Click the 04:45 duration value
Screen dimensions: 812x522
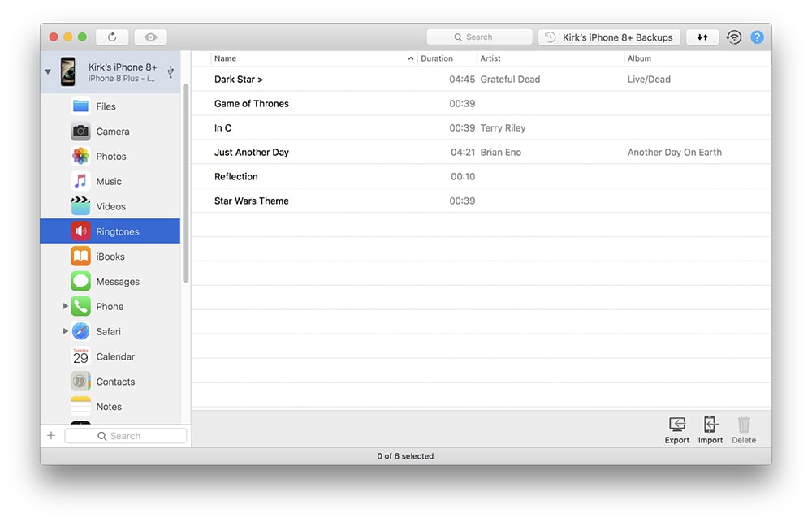(462, 80)
